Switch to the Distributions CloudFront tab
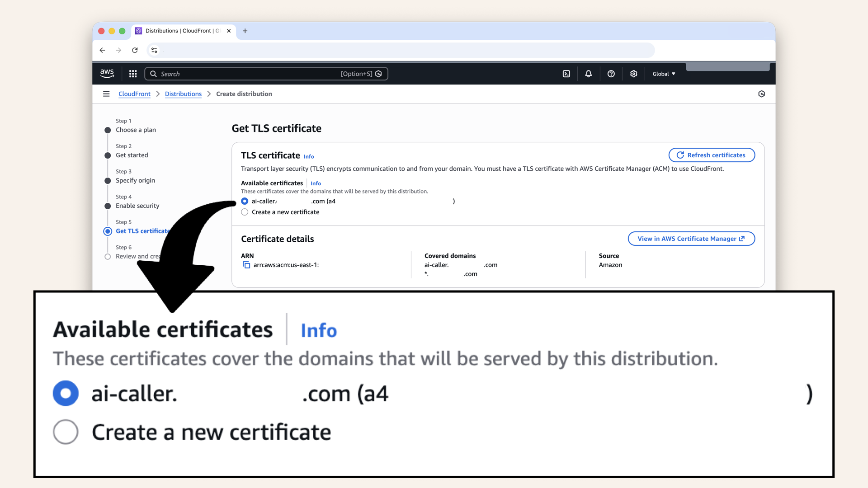 tap(180, 31)
